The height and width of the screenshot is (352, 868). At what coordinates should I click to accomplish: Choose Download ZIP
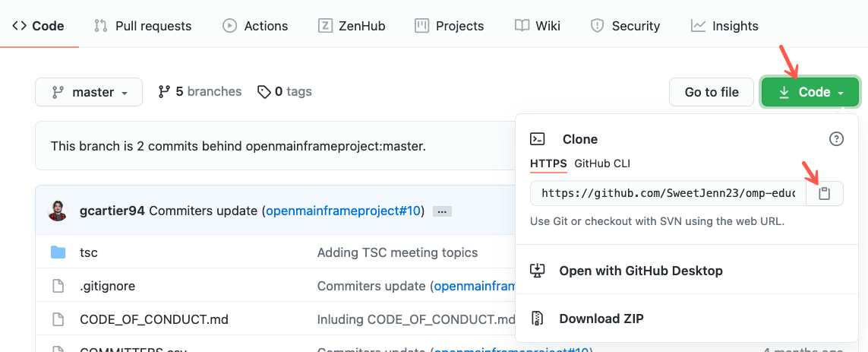[x=687, y=319]
